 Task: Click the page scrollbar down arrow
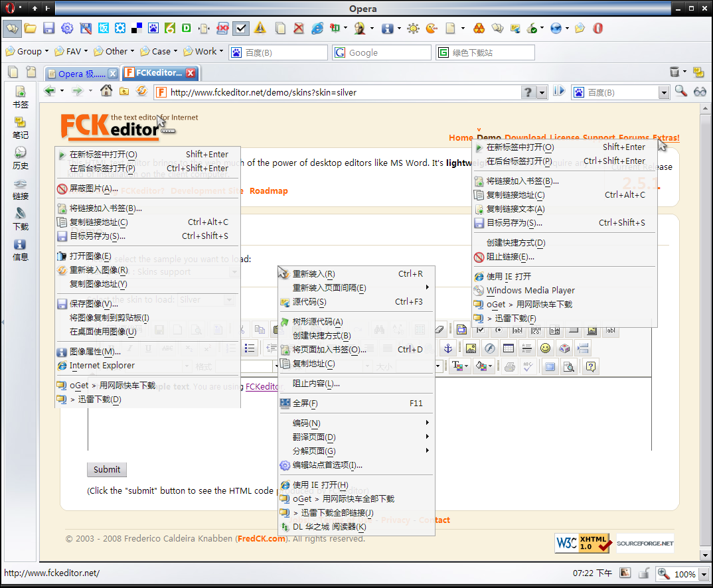point(705,555)
